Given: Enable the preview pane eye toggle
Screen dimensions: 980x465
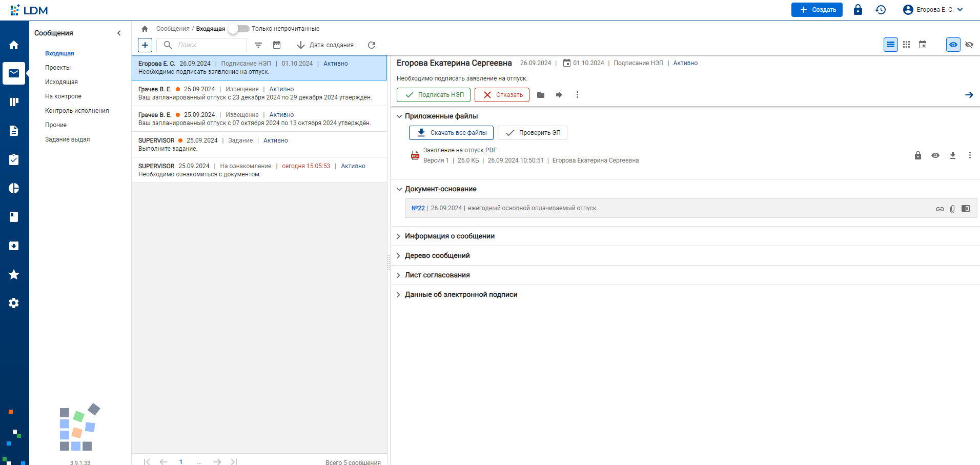Looking at the screenshot, I should tap(953, 45).
